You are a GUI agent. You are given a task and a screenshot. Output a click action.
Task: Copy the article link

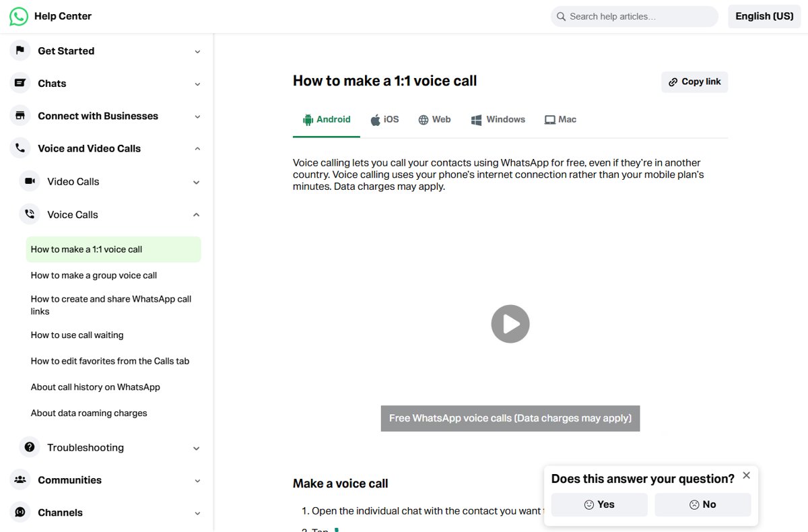694,82
